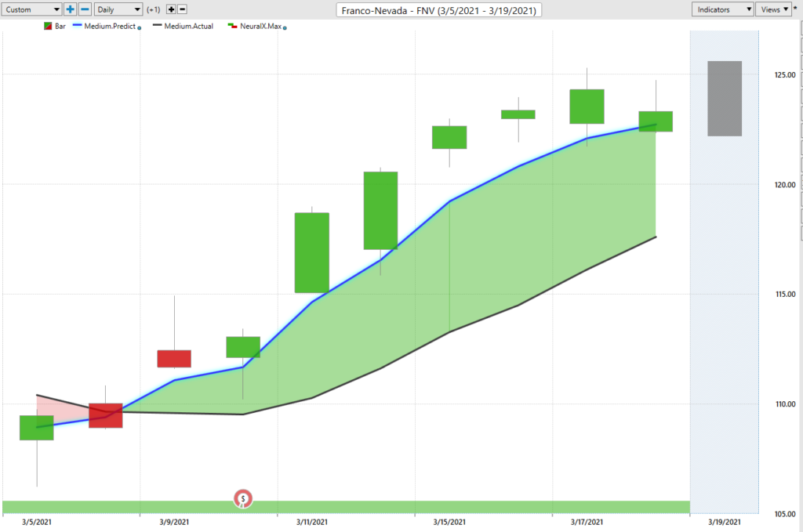This screenshot has height=532, width=803.
Task: Open the Views dropdown
Action: point(773,9)
